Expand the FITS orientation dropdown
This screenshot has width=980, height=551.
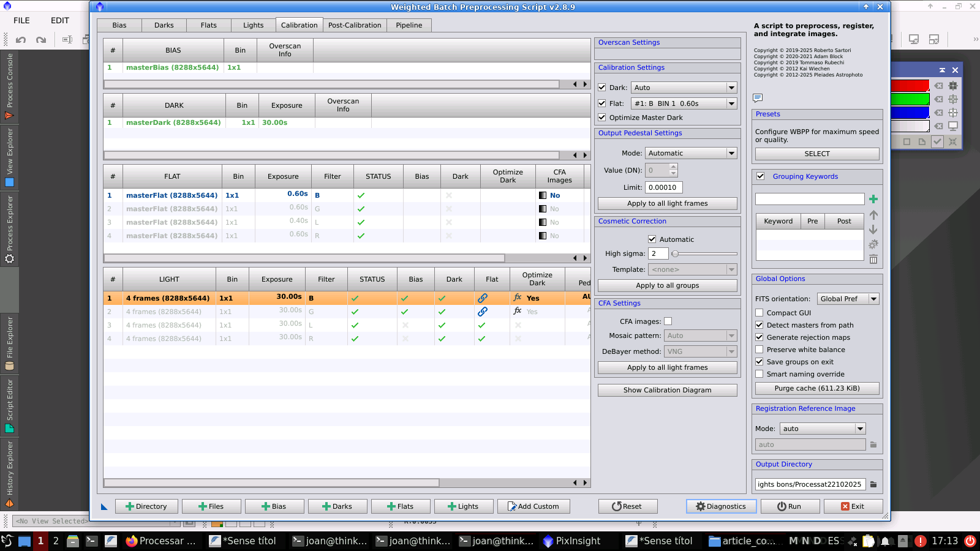click(x=848, y=299)
